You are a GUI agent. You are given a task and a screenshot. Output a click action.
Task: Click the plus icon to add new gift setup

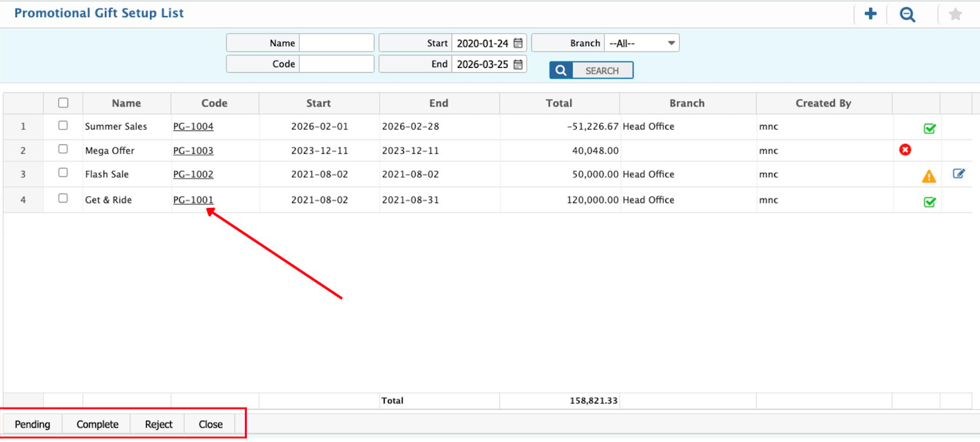[x=870, y=14]
